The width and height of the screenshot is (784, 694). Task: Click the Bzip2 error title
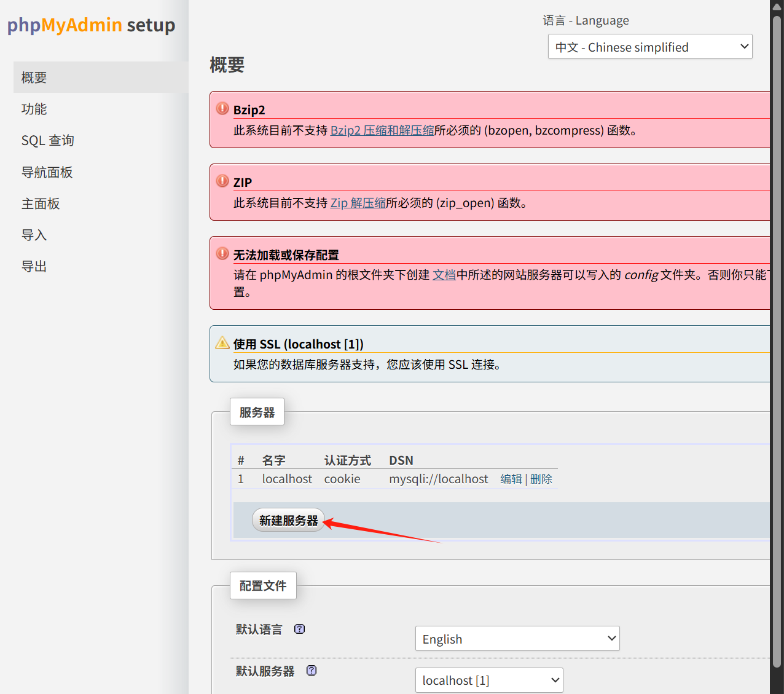coord(249,109)
